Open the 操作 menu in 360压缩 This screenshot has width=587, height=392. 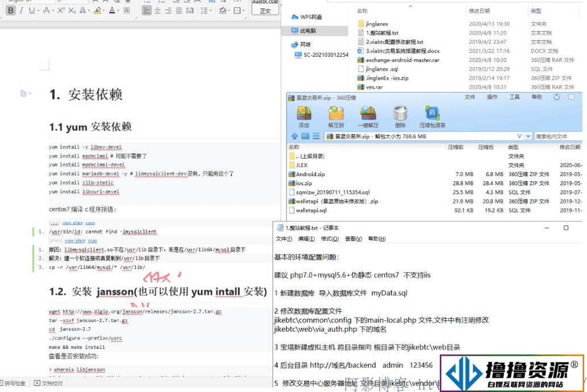coord(492,97)
